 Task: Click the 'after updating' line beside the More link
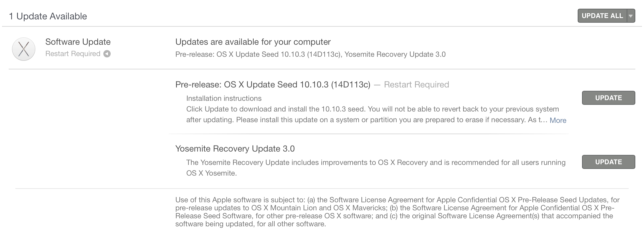click(x=367, y=120)
